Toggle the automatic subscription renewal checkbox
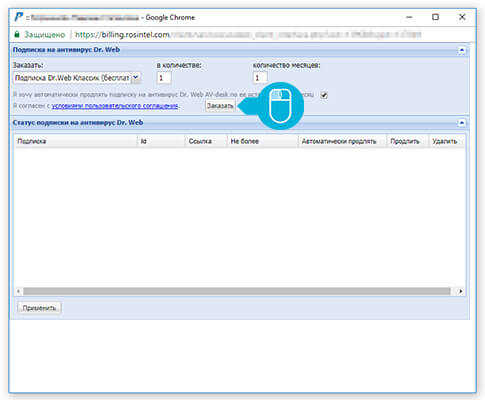 tap(324, 95)
